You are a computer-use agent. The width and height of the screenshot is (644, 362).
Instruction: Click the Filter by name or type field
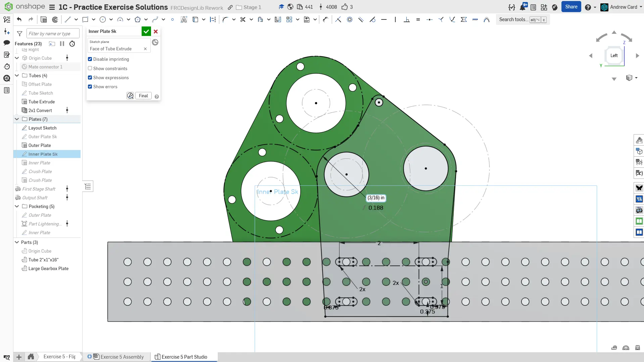53,34
